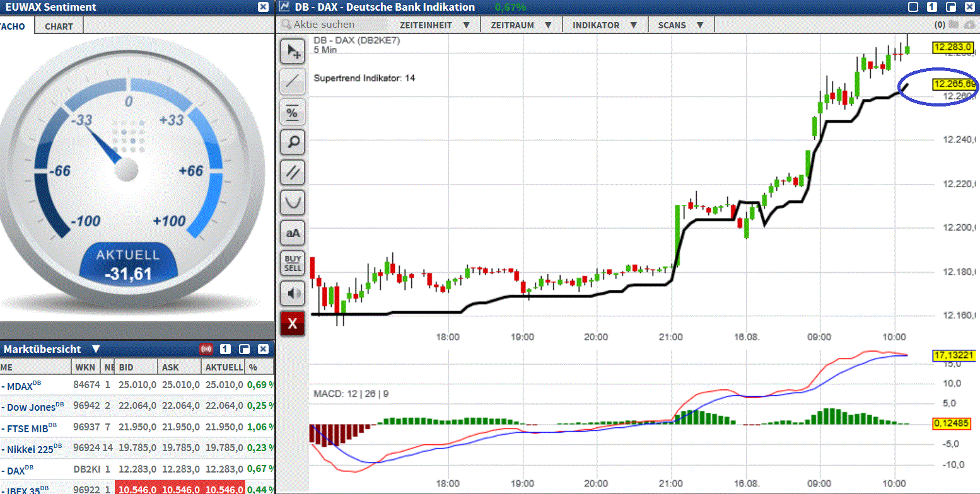Remove drawings with the red X tool
980x494 pixels.
pyautogui.click(x=292, y=323)
